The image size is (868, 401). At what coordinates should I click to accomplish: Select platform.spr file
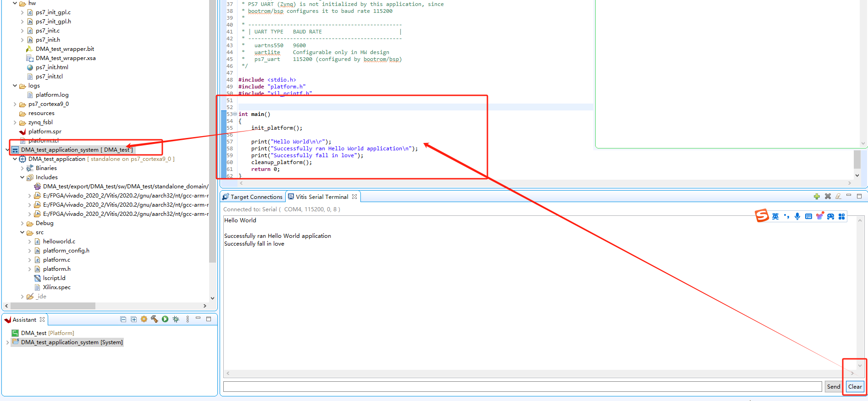coord(44,132)
